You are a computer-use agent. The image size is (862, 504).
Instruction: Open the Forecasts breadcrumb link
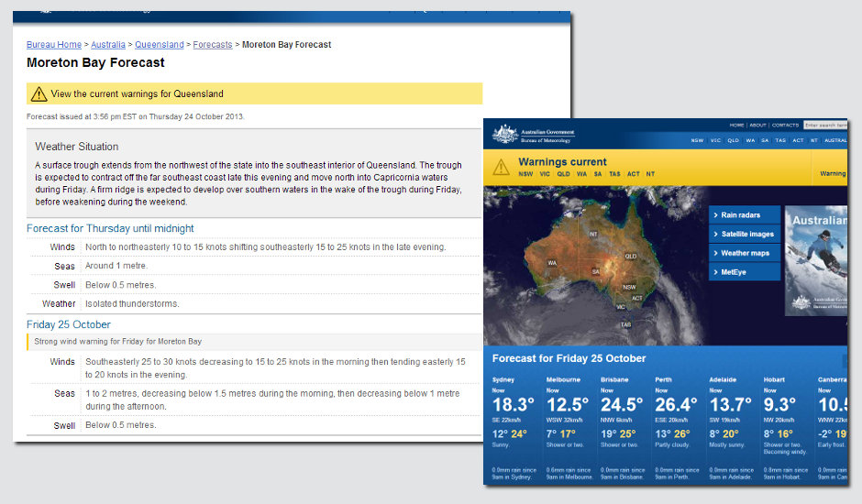pos(213,45)
